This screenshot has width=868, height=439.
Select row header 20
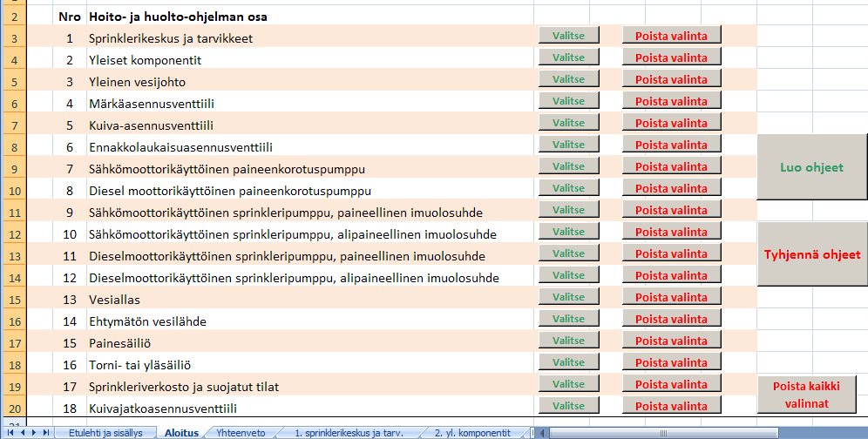coord(15,409)
